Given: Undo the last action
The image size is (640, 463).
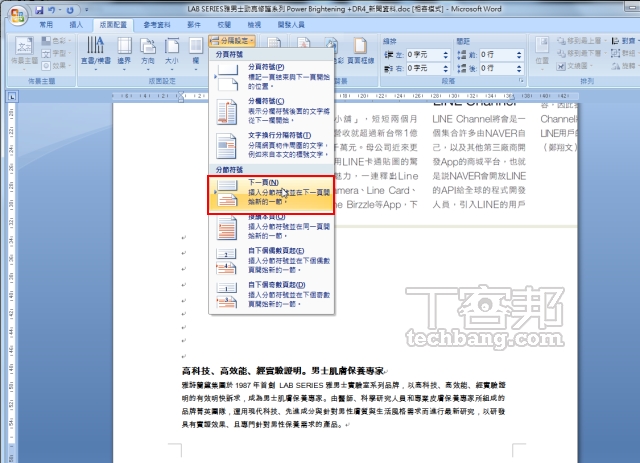Looking at the screenshot, I should 52,10.
